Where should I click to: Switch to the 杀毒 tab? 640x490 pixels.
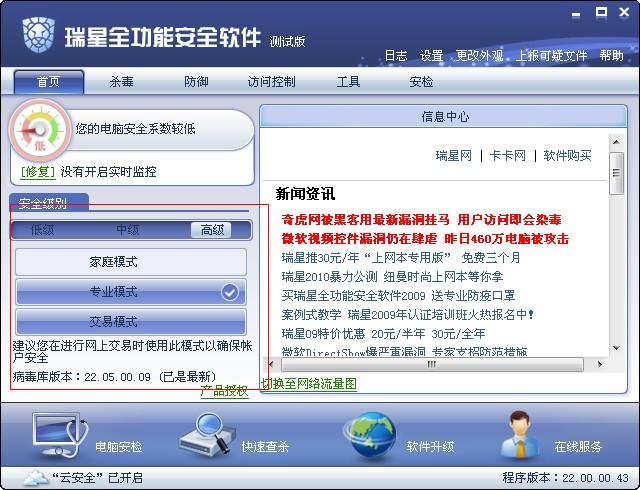tap(122, 82)
